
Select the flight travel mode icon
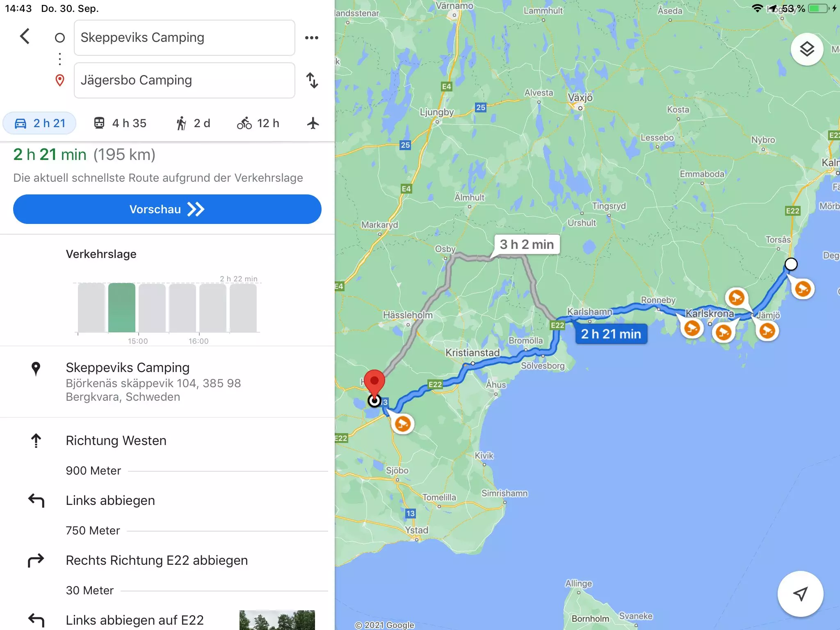click(x=313, y=123)
